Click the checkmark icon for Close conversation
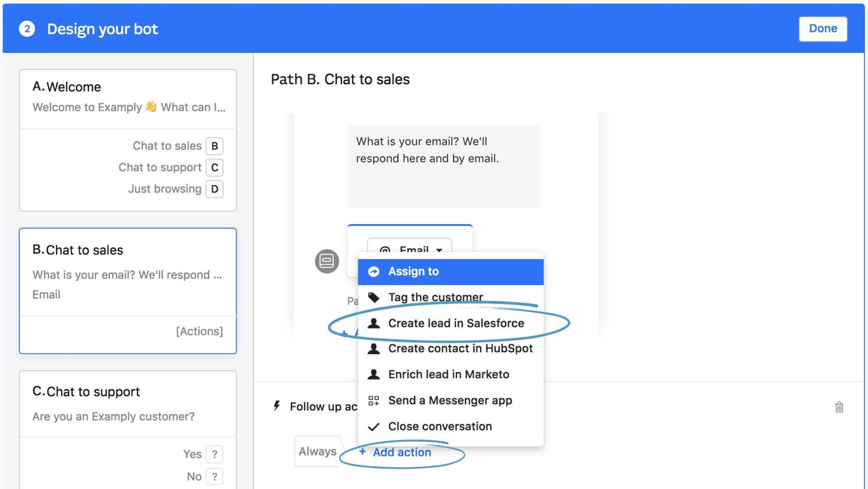This screenshot has width=868, height=489. (x=374, y=427)
